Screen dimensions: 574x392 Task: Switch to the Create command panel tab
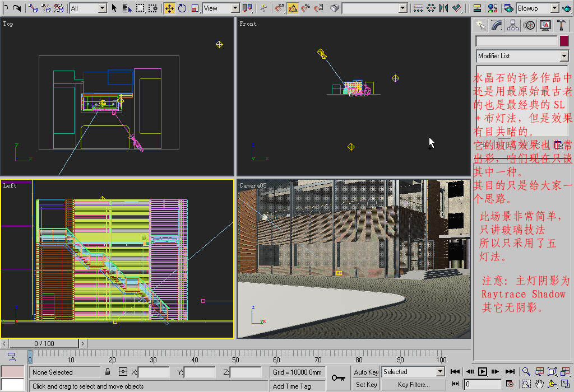pos(480,25)
